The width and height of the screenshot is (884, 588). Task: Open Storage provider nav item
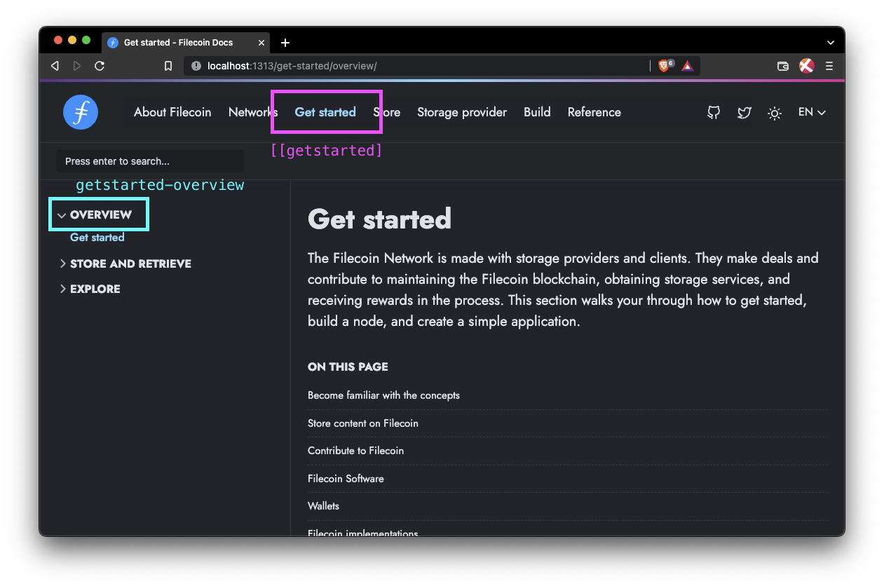[462, 112]
